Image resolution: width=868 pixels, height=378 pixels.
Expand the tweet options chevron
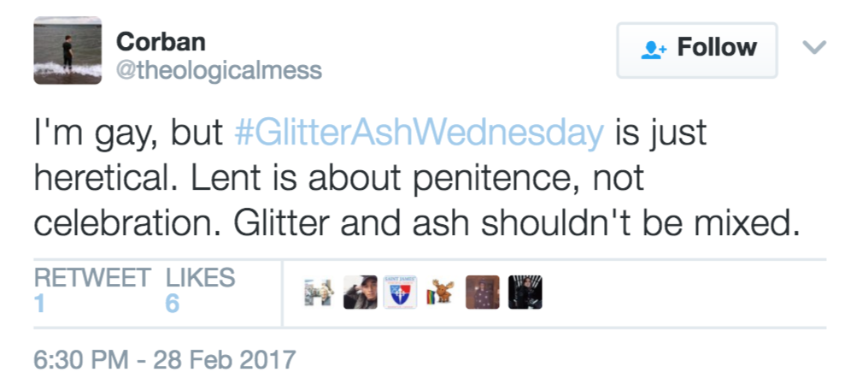pos(814,48)
